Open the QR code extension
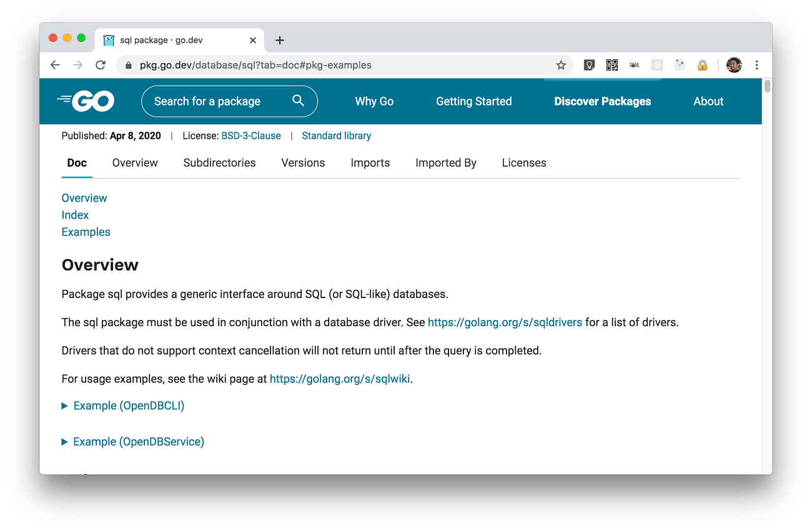The width and height of the screenshot is (812, 531). click(612, 65)
